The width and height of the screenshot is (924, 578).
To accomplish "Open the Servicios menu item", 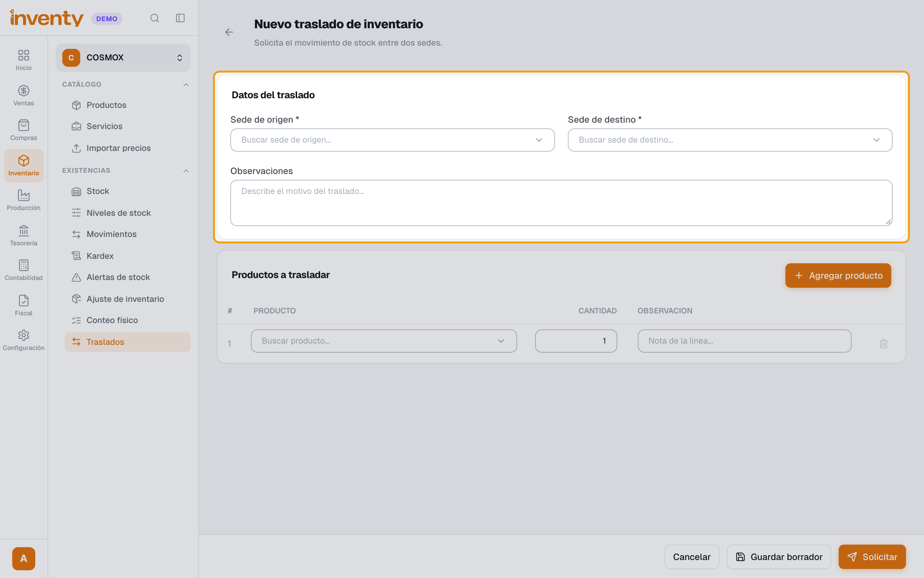I will click(x=127, y=126).
